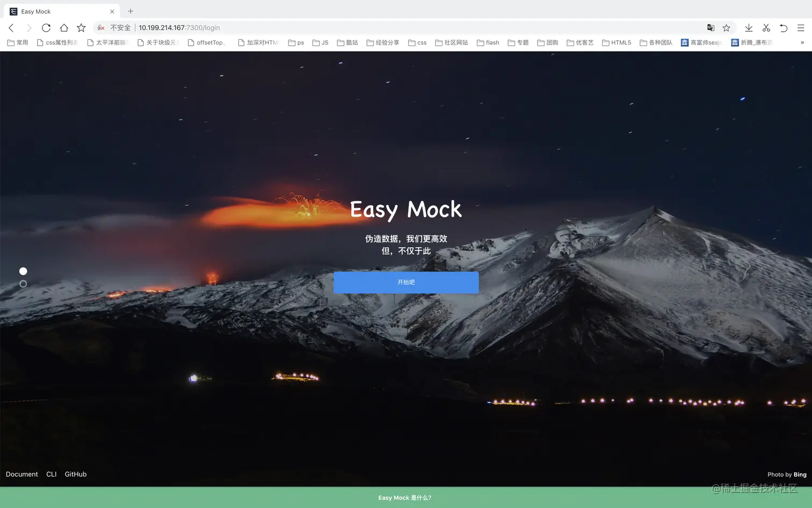Click the text '但，不仅于此'
The image size is (812, 508).
(406, 251)
